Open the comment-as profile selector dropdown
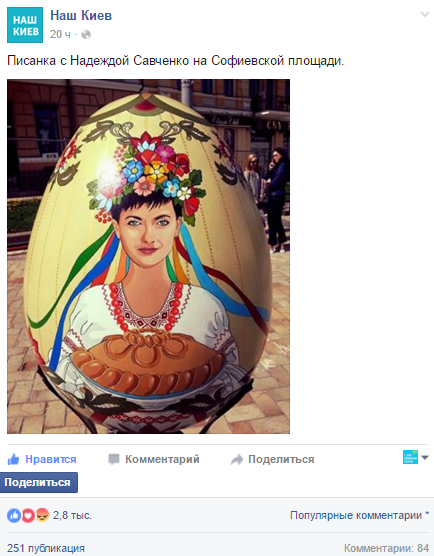Viewport: 434px width, 556px height. [416, 457]
